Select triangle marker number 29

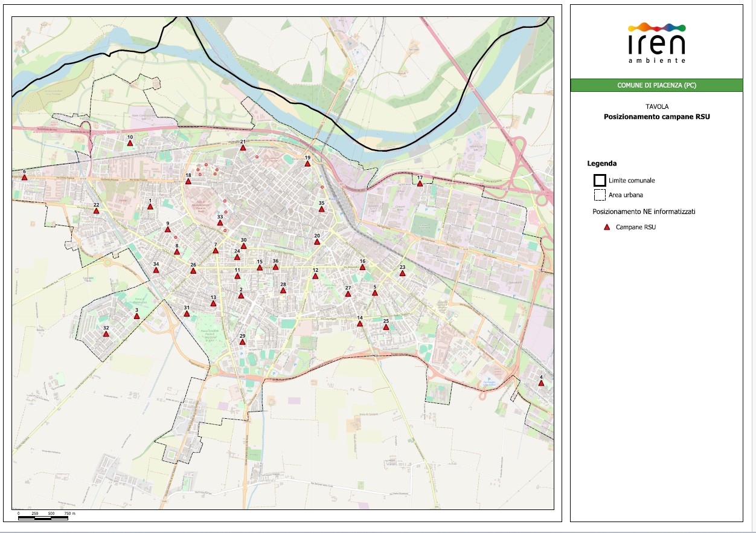[243, 342]
